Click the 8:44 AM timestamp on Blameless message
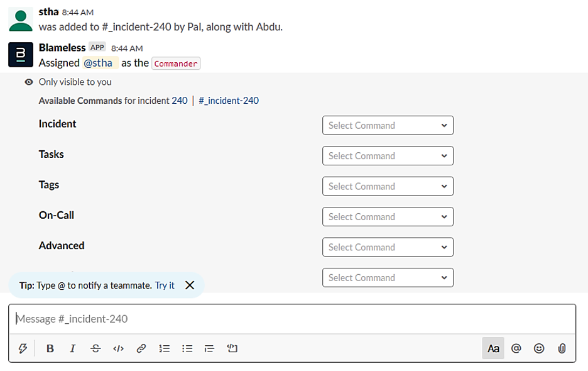This screenshot has height=371, width=588. pyautogui.click(x=127, y=48)
